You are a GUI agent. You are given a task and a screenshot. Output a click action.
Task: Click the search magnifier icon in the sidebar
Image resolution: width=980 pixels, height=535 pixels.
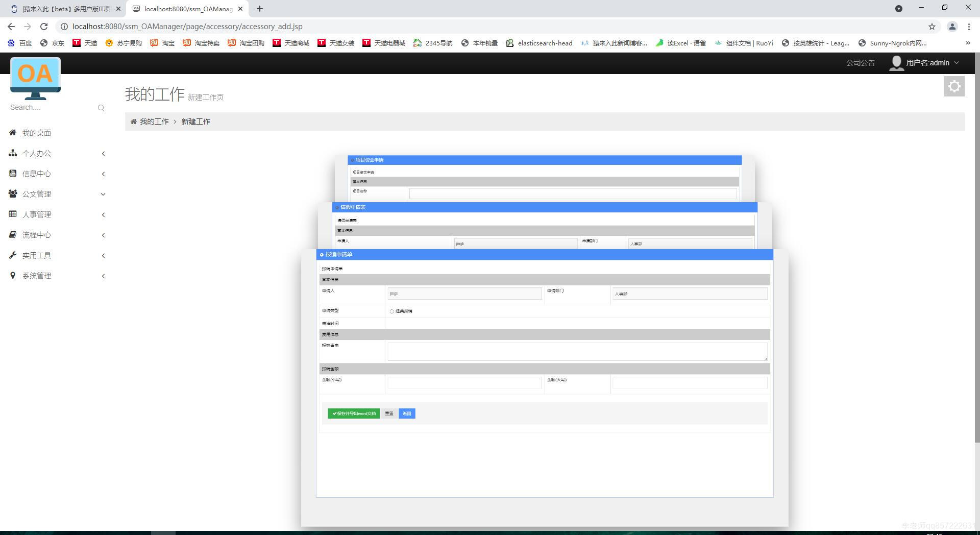click(101, 108)
